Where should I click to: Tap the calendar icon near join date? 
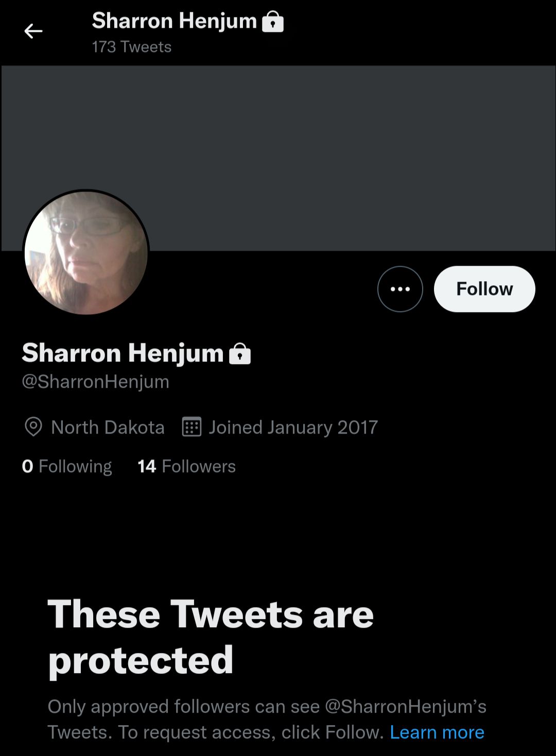[x=192, y=427]
